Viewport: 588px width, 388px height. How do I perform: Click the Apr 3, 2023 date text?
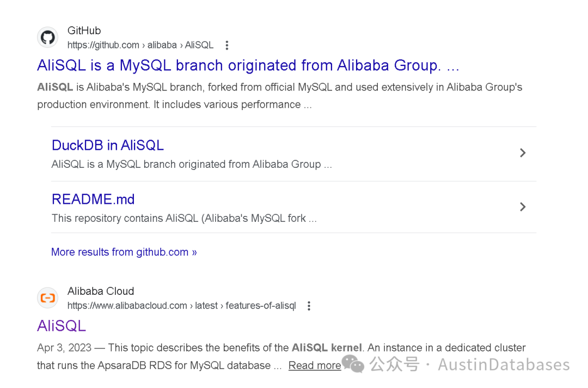tap(64, 348)
